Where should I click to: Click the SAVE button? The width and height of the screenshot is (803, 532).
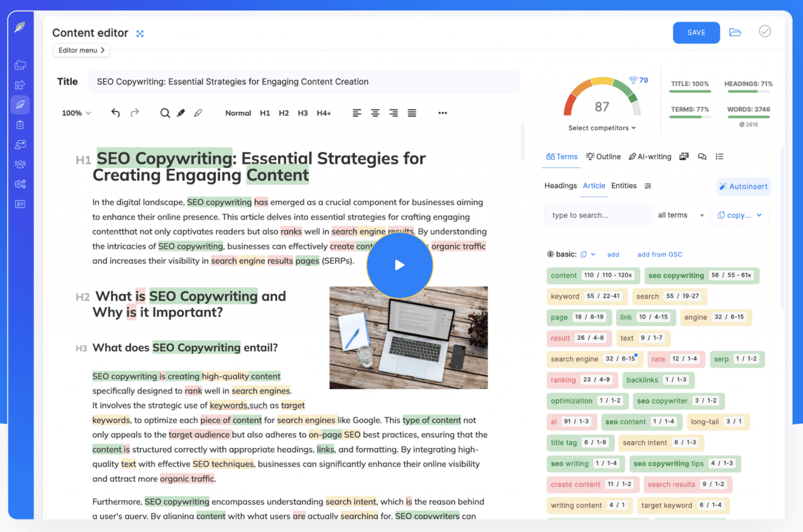point(696,32)
